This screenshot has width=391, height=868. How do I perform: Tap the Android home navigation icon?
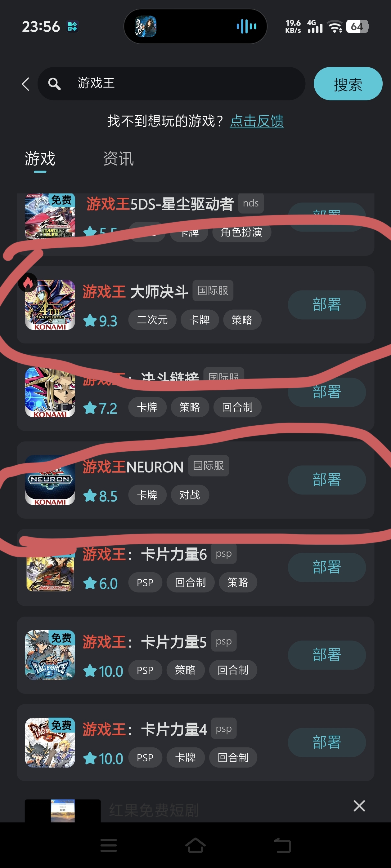195,845
